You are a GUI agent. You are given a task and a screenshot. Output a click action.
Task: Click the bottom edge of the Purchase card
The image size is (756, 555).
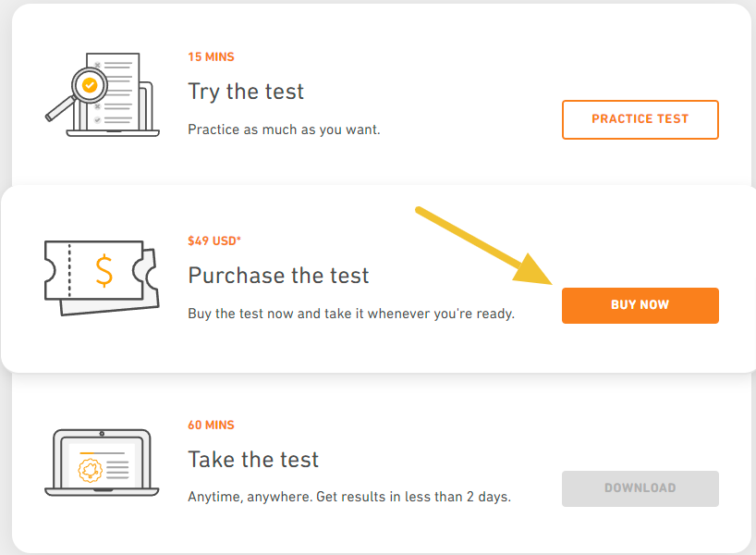(x=378, y=370)
